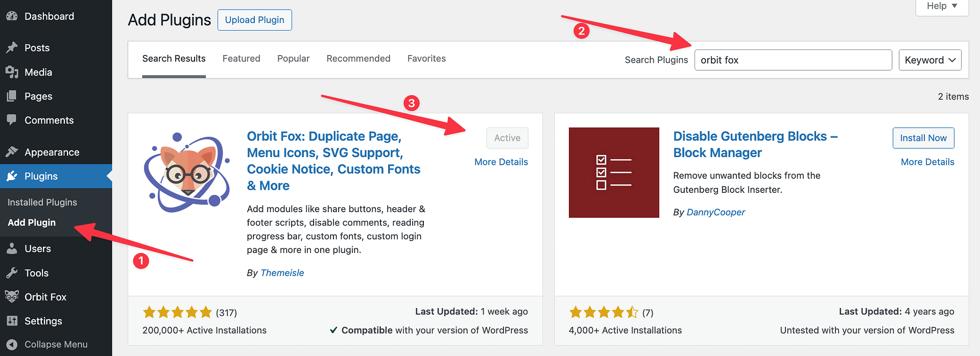
Task: Open the Keyword search type dropdown
Action: [929, 60]
